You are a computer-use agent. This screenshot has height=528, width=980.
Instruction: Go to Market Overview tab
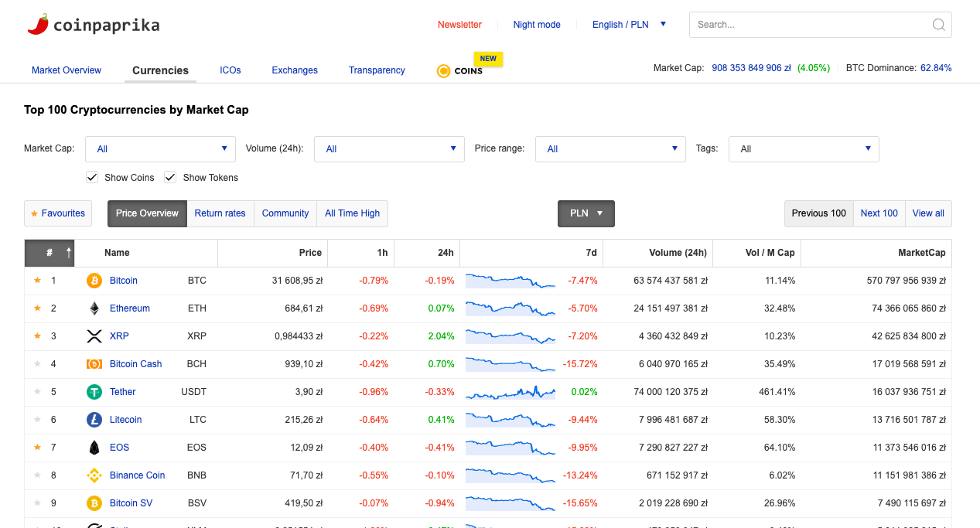click(67, 70)
